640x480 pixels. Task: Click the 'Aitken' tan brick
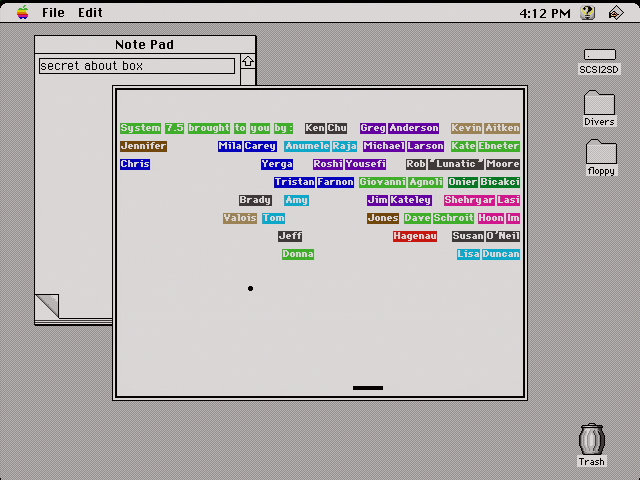coord(502,128)
